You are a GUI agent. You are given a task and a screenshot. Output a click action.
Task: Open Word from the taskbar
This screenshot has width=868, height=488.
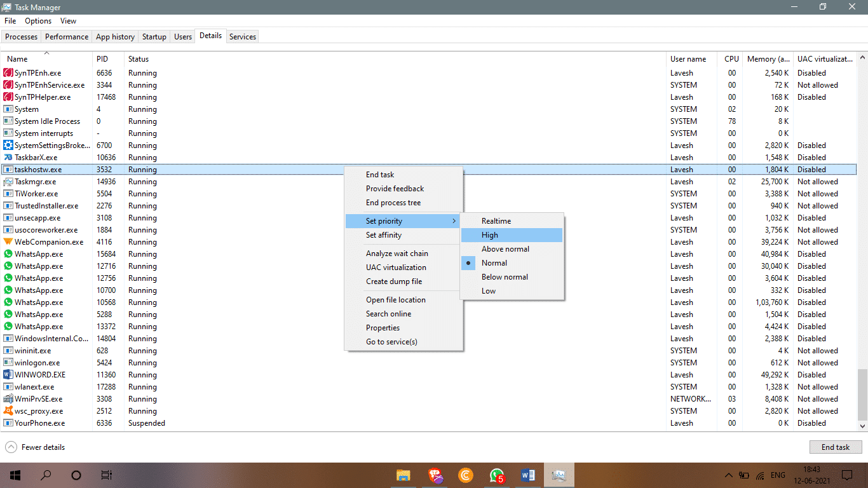click(x=528, y=475)
